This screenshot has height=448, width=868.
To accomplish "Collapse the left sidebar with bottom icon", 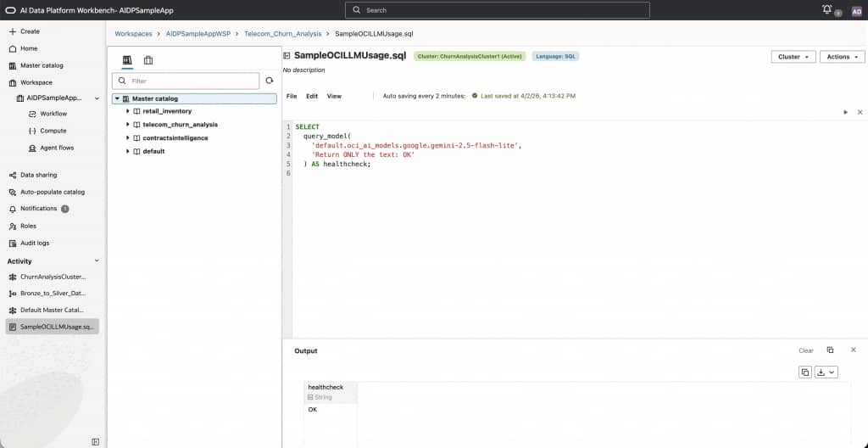I will [x=95, y=441].
